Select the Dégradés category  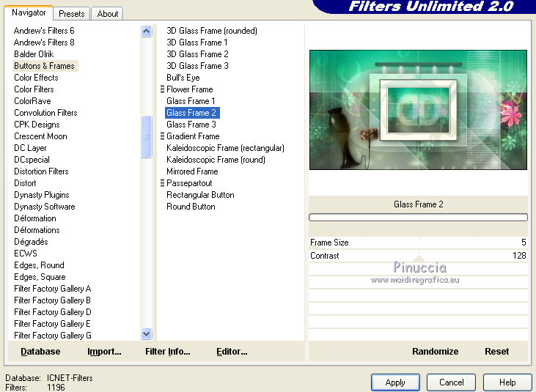point(31,242)
